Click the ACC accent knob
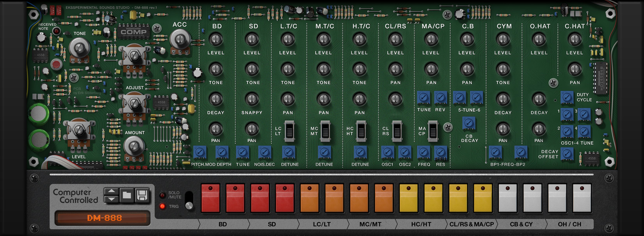The height and width of the screenshot is (236, 644). (x=180, y=39)
